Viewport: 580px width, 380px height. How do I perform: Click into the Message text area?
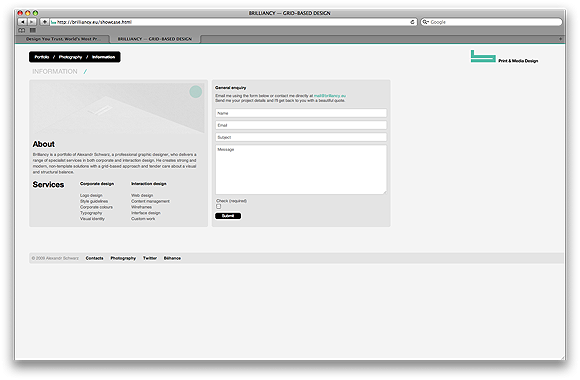[301, 169]
